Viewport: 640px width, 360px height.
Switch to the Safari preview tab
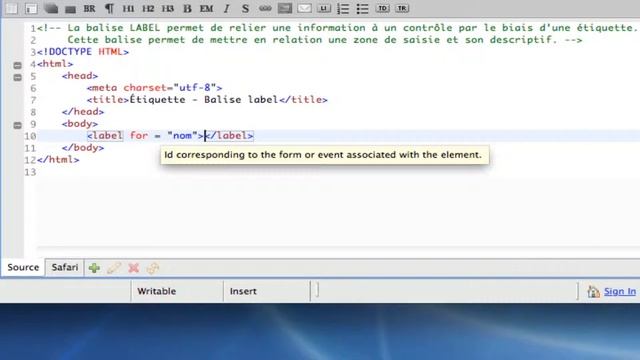coord(64,267)
